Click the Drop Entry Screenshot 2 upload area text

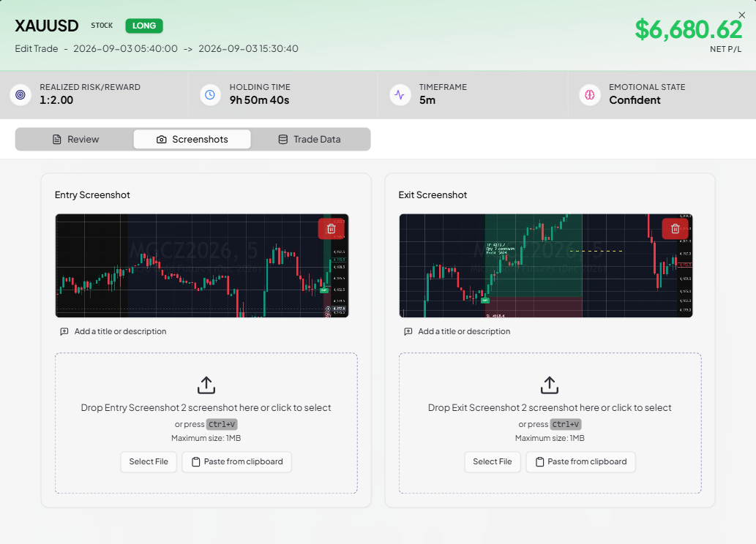coord(206,408)
